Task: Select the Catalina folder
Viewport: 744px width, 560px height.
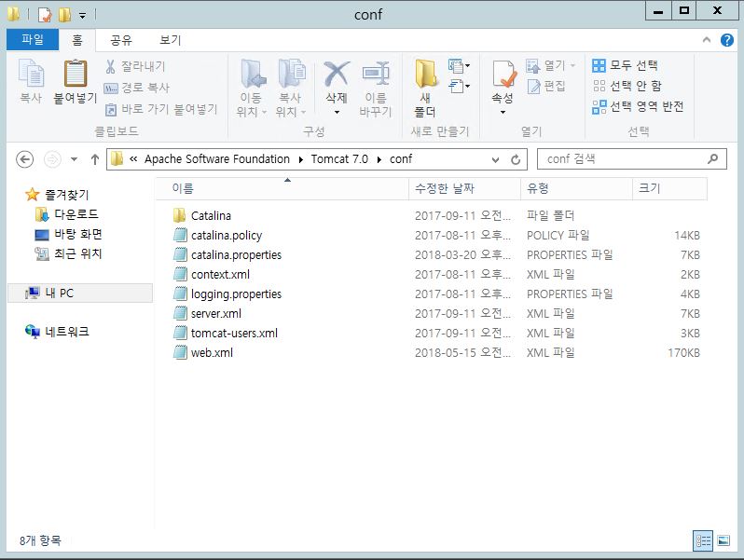Action: [x=211, y=216]
